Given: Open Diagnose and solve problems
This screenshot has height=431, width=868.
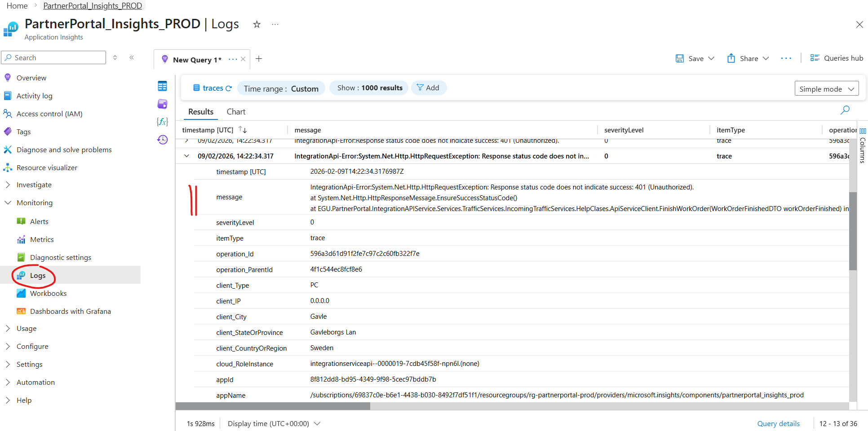Looking at the screenshot, I should [x=64, y=150].
